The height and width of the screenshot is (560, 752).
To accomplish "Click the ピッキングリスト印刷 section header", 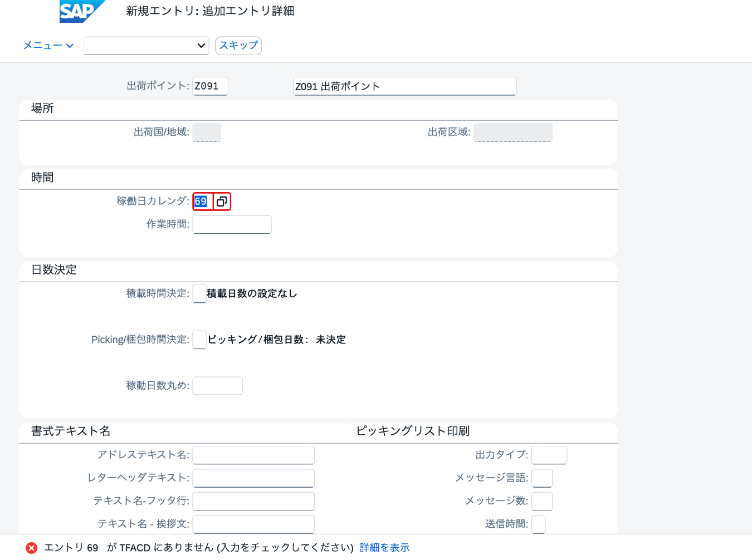I will pos(413,431).
